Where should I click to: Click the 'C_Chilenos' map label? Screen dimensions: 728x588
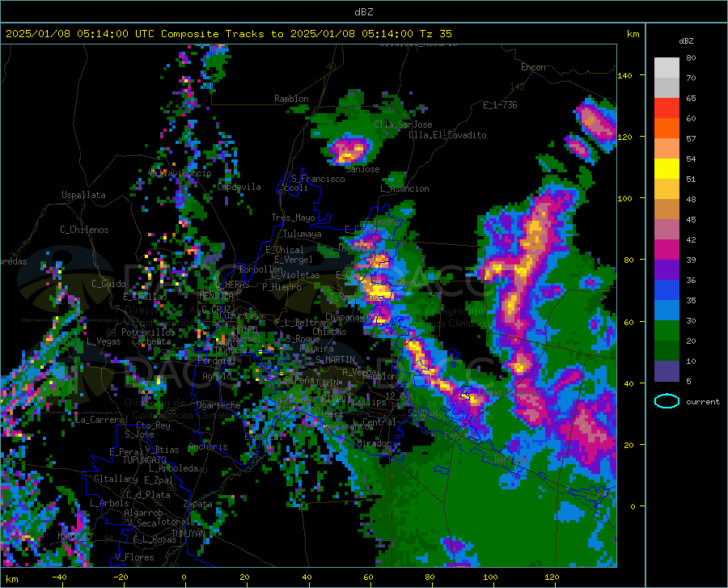[84, 230]
